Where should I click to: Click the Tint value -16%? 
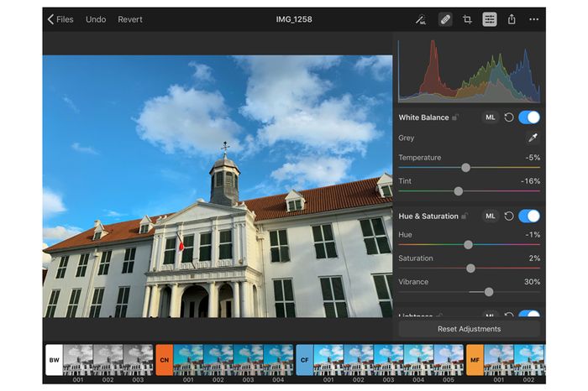coord(531,181)
